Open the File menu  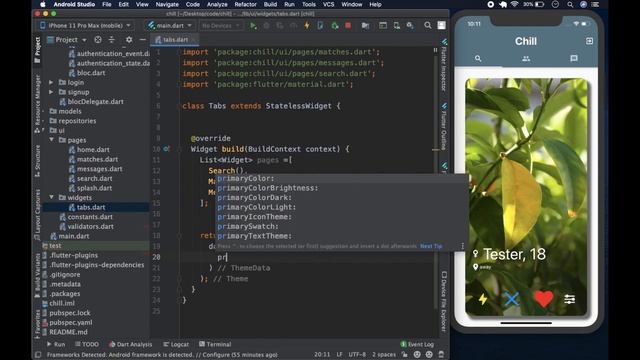pos(107,4)
